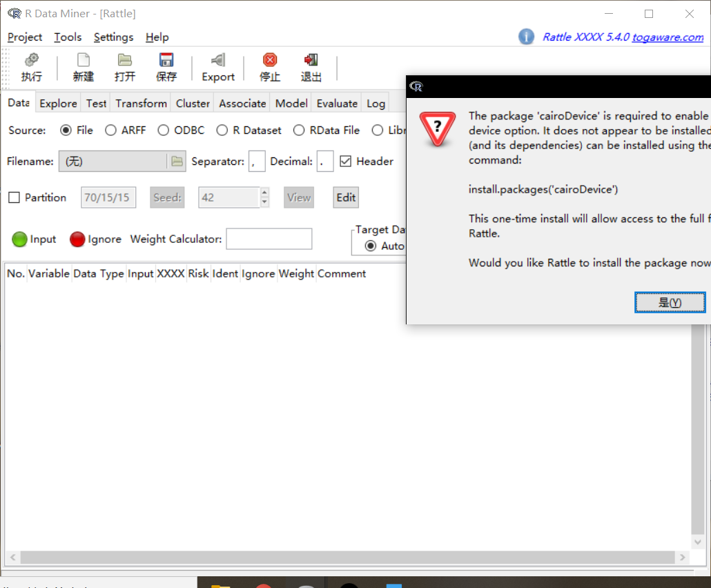This screenshot has width=711, height=588.
Task: Click the Execute (执行) gear icon
Action: [31, 60]
